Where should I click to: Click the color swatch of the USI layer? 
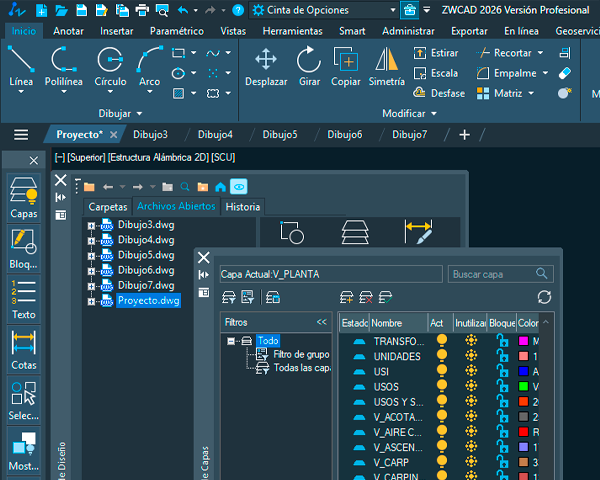(523, 371)
